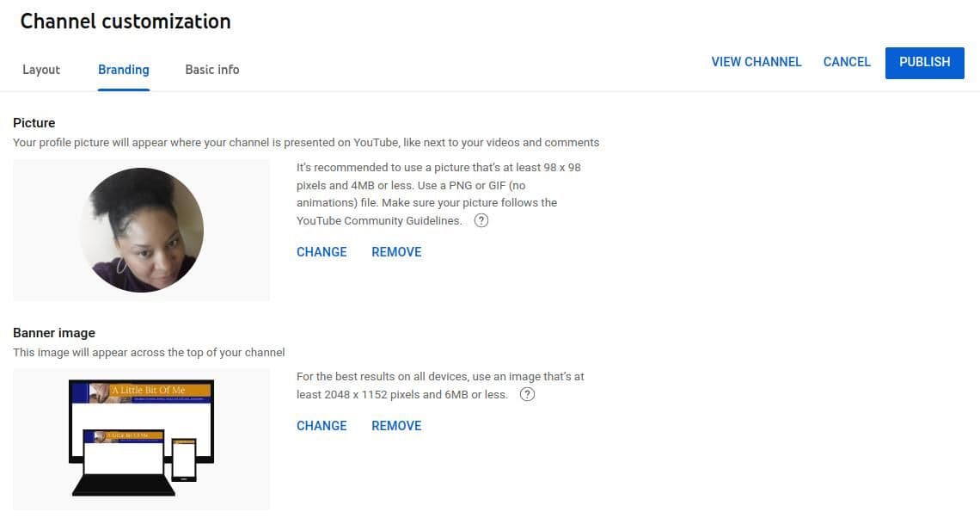Open the Basic info tab
980x518 pixels.
211,70
